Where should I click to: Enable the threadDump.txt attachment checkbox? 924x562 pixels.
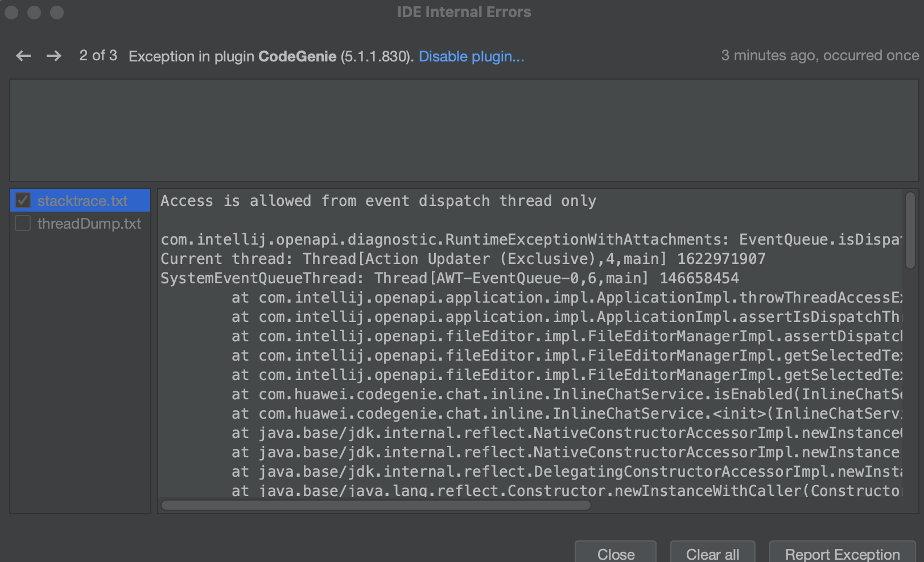point(23,224)
